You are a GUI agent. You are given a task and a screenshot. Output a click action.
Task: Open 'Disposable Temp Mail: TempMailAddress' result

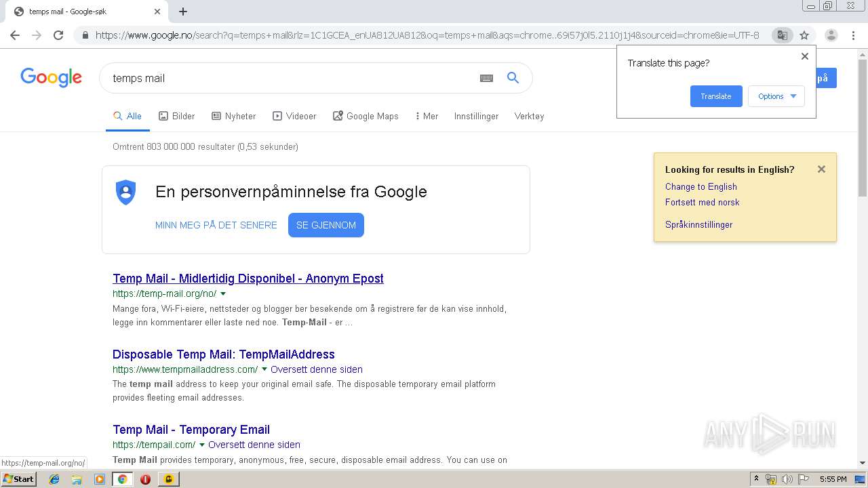tap(224, 354)
